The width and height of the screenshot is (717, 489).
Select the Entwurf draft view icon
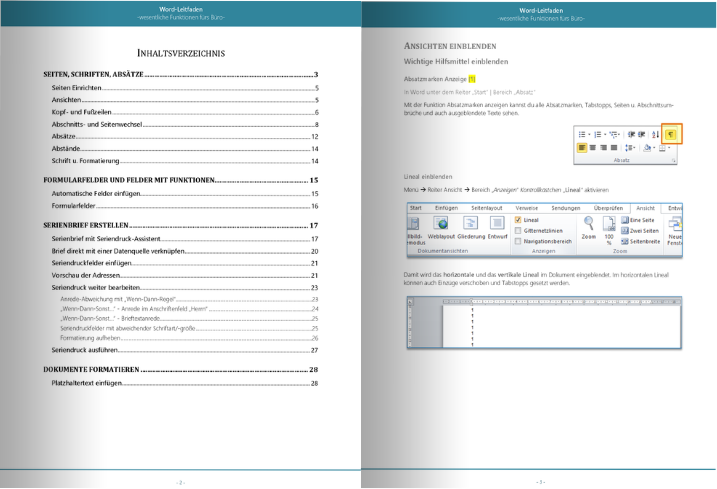click(497, 223)
